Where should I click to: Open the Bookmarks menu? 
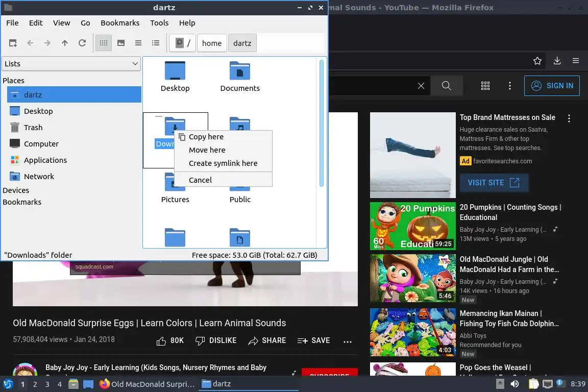[x=120, y=23]
